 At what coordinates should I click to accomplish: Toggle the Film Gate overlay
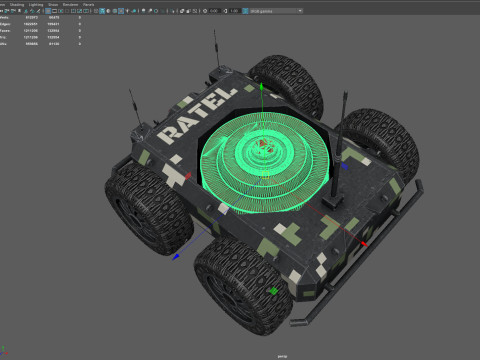pyautogui.click(x=54, y=11)
